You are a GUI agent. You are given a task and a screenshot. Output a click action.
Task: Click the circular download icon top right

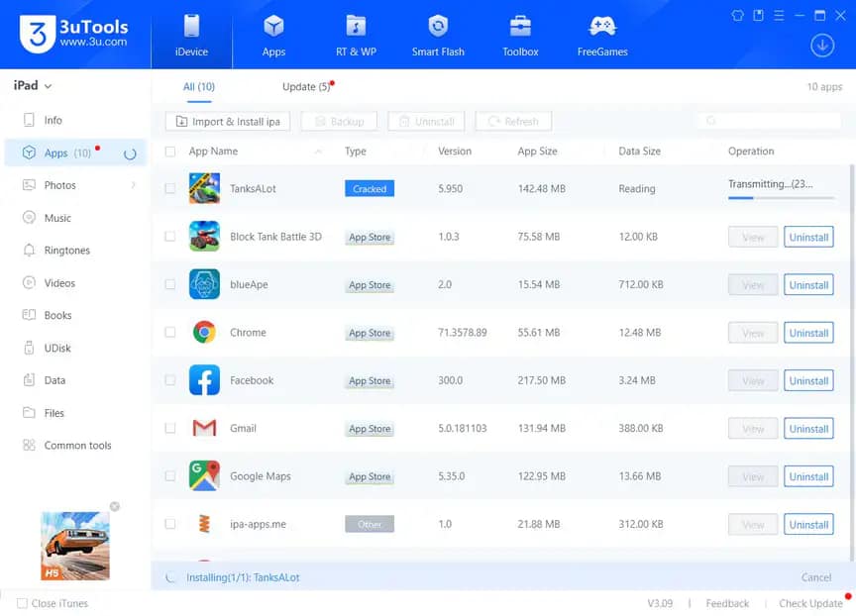(x=821, y=45)
